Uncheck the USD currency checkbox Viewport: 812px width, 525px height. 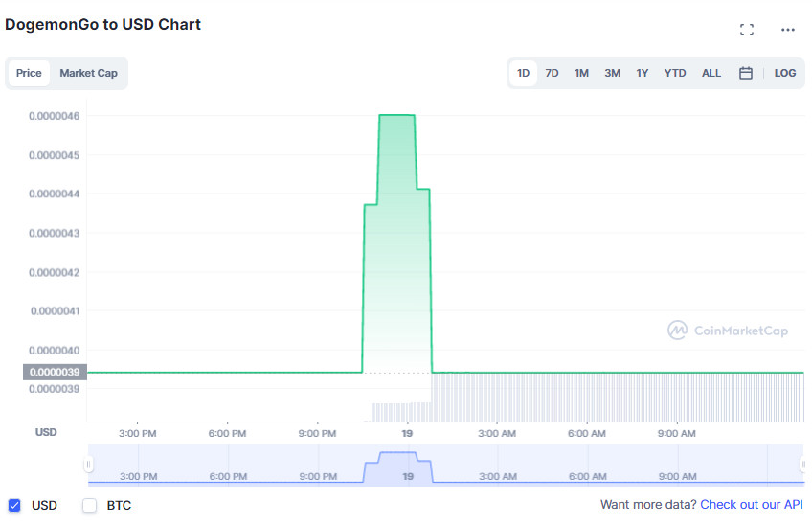[x=14, y=505]
